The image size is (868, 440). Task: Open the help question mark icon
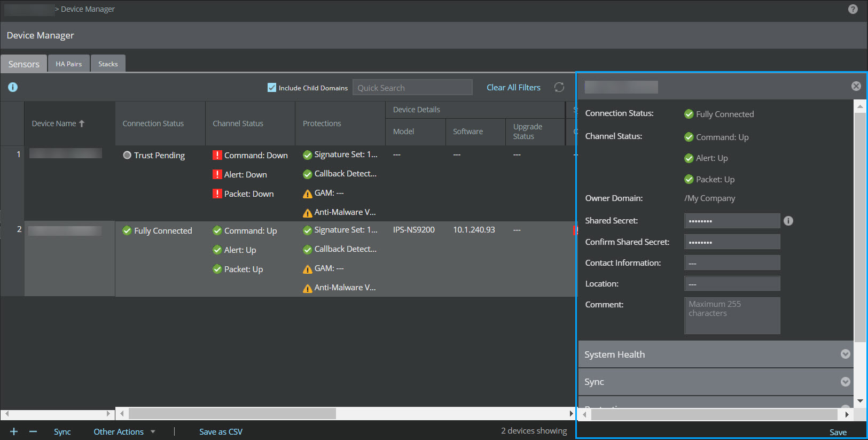[x=853, y=9]
